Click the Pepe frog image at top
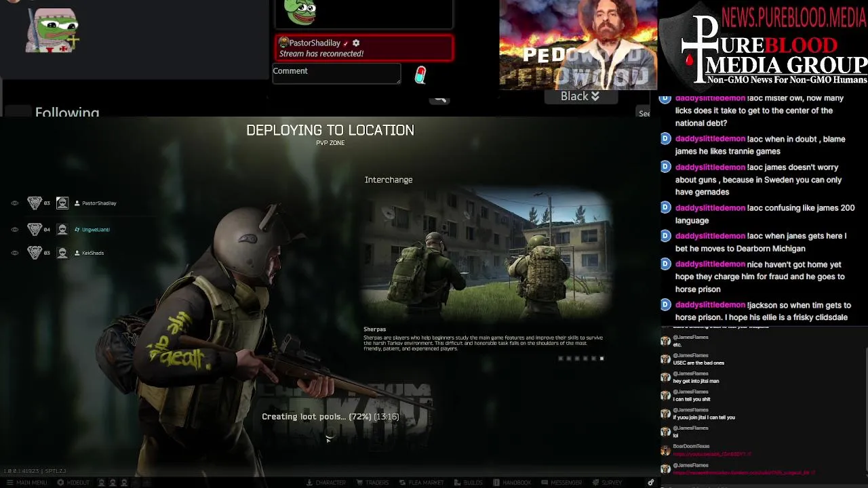The width and height of the screenshot is (868, 488). 300,12
